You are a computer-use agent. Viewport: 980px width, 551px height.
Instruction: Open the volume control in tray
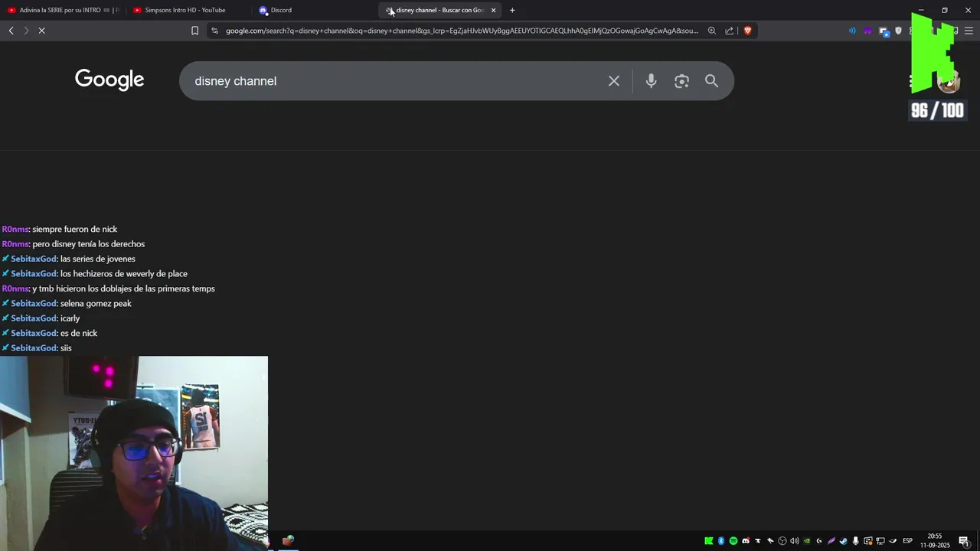tap(795, 541)
